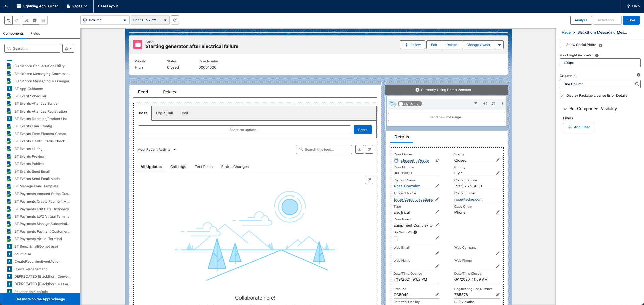Select BT Payments Virtual Terminal component
Screen dimensions: 644x305
tap(38, 239)
